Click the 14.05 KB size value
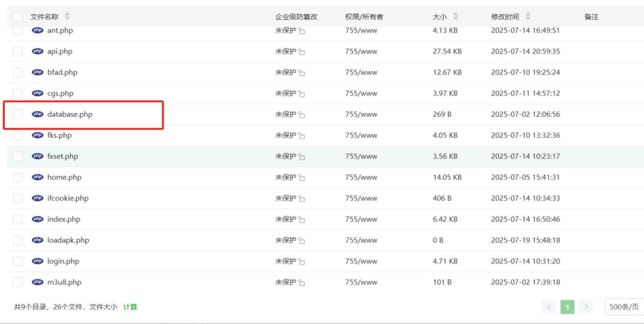The image size is (644, 324). (x=447, y=177)
